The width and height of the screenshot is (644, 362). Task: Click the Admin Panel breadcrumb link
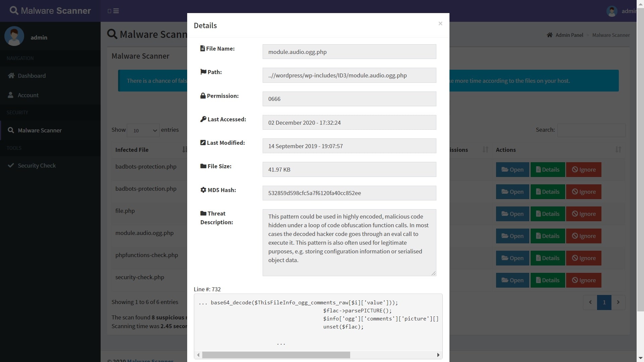(569, 35)
